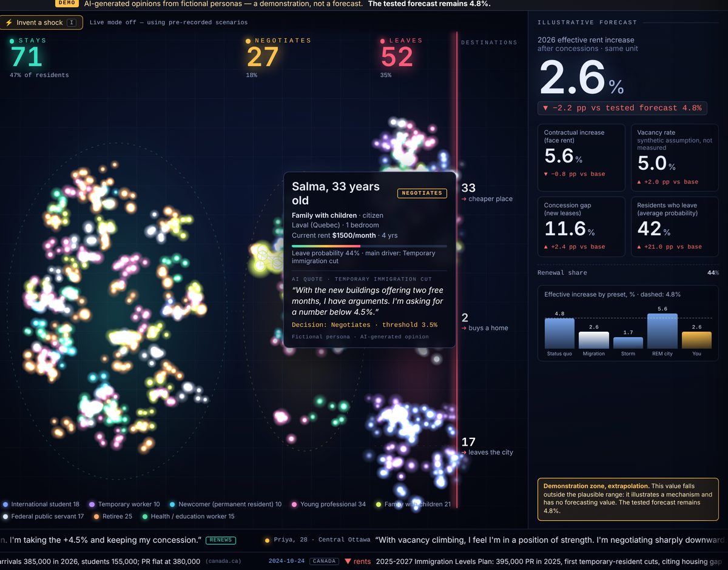Click the leave probability bar in Salma's card
The height and width of the screenshot is (570, 728).
pos(369,246)
